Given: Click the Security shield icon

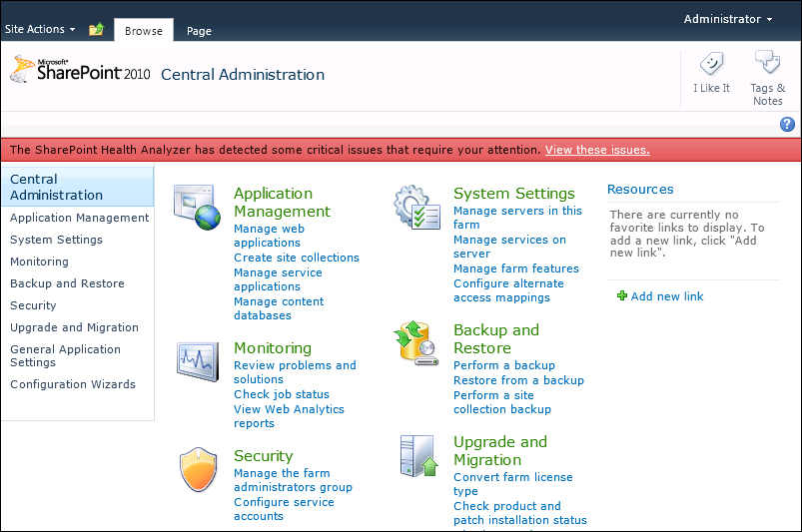Looking at the screenshot, I should [199, 469].
